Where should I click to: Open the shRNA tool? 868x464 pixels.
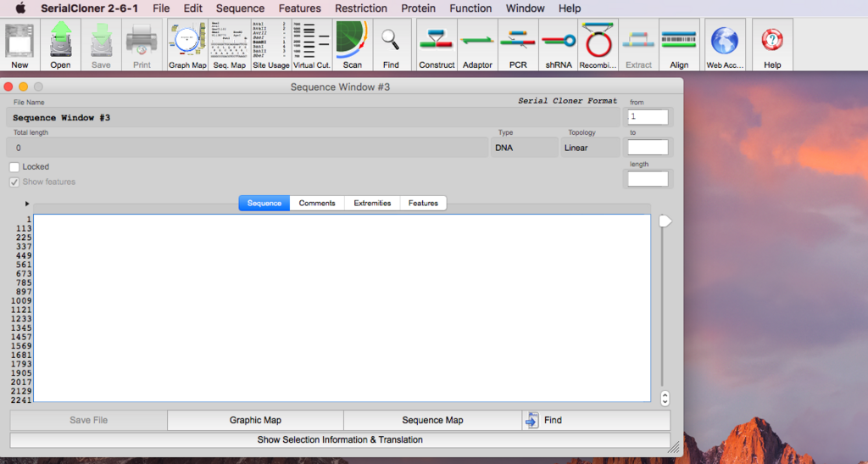click(x=559, y=44)
